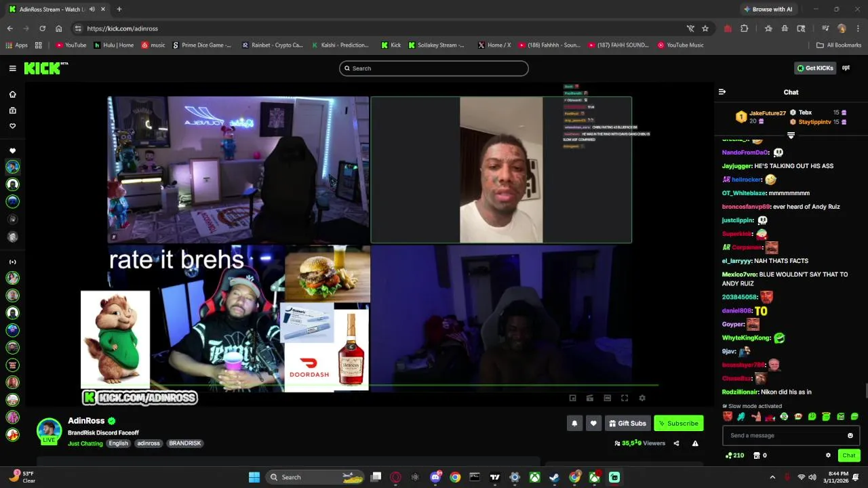The image size is (868, 488).
Task: Toggle theater mode in video controls
Action: tap(608, 398)
